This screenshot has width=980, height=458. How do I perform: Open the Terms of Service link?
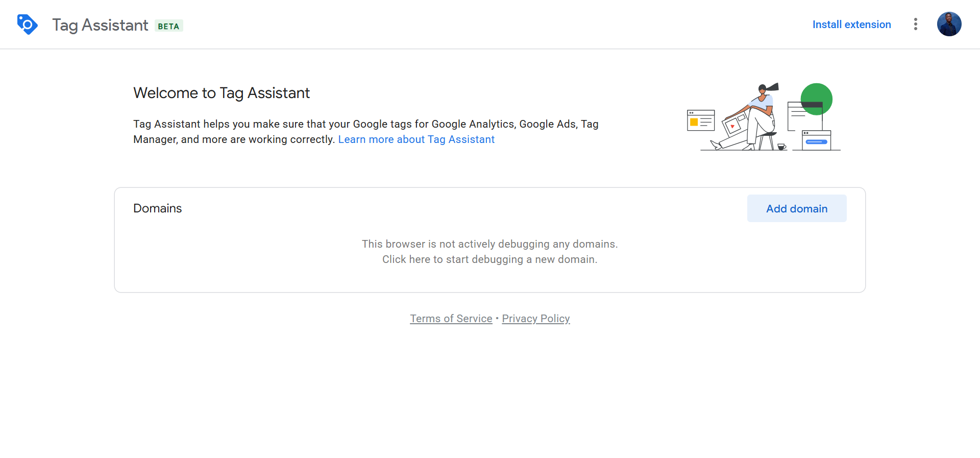click(451, 319)
